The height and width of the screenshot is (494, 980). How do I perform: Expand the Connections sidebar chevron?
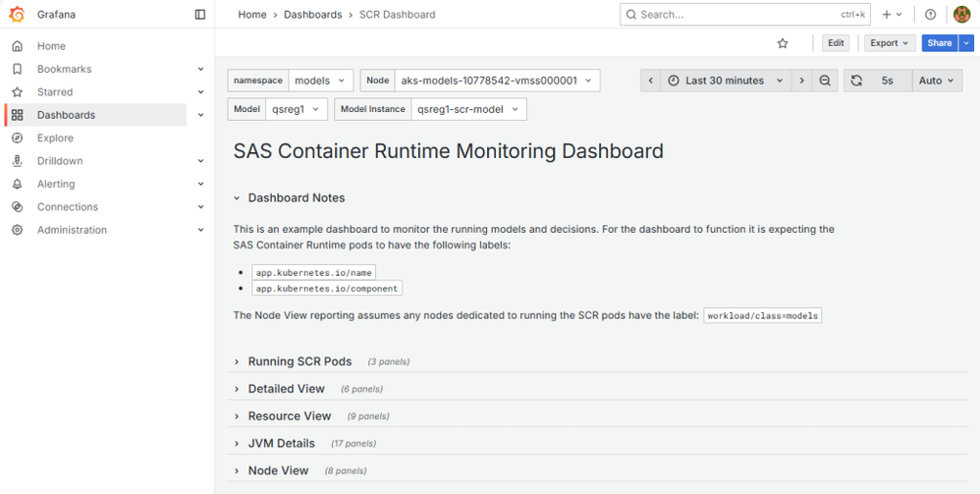tap(200, 207)
